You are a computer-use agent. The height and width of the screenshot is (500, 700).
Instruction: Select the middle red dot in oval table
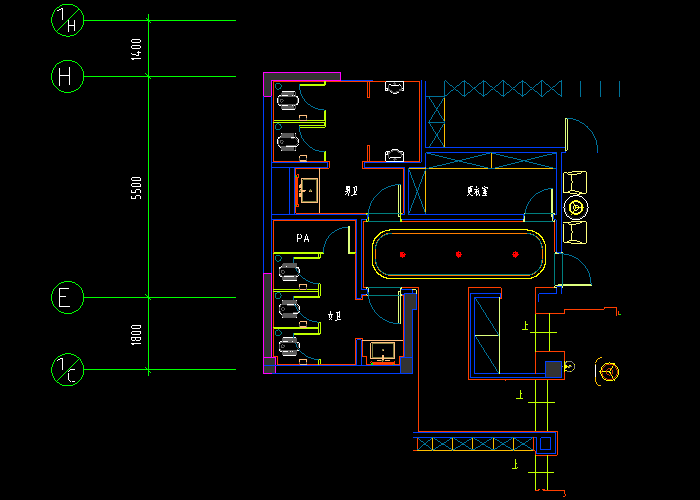pos(459,254)
